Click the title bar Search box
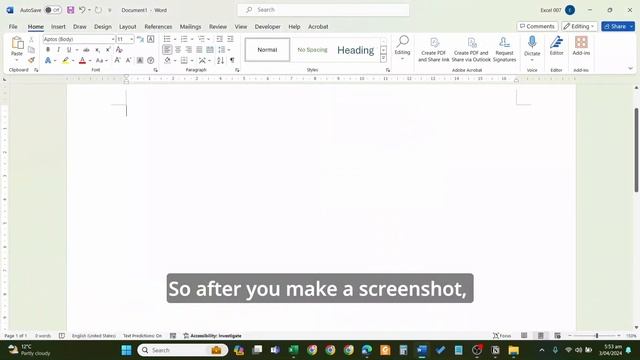Screen dimensions: 640x360 tap(323, 10)
